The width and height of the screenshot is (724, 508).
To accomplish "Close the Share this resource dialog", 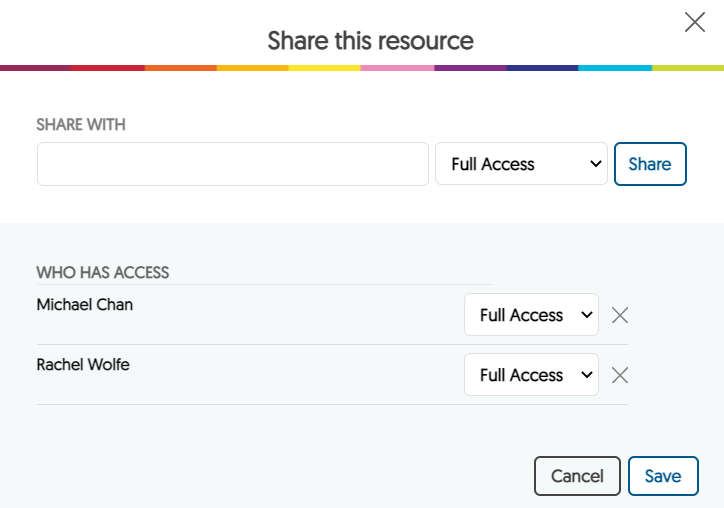I will [x=695, y=22].
